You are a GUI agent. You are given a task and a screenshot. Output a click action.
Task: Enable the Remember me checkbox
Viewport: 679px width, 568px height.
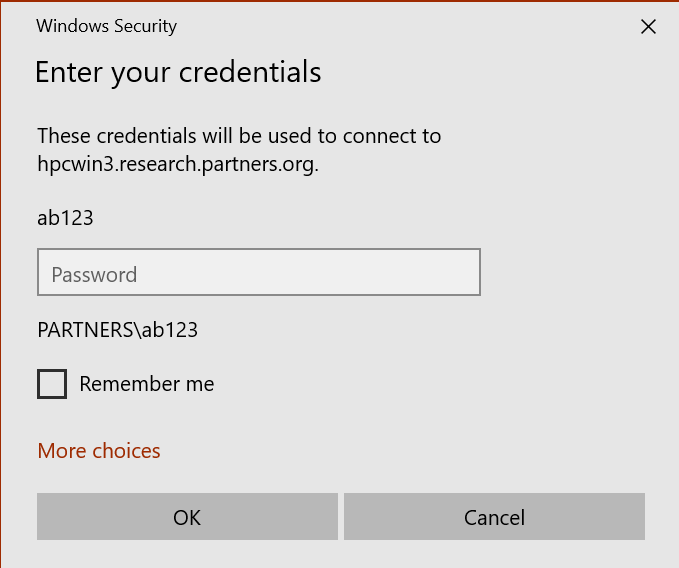tap(52, 384)
